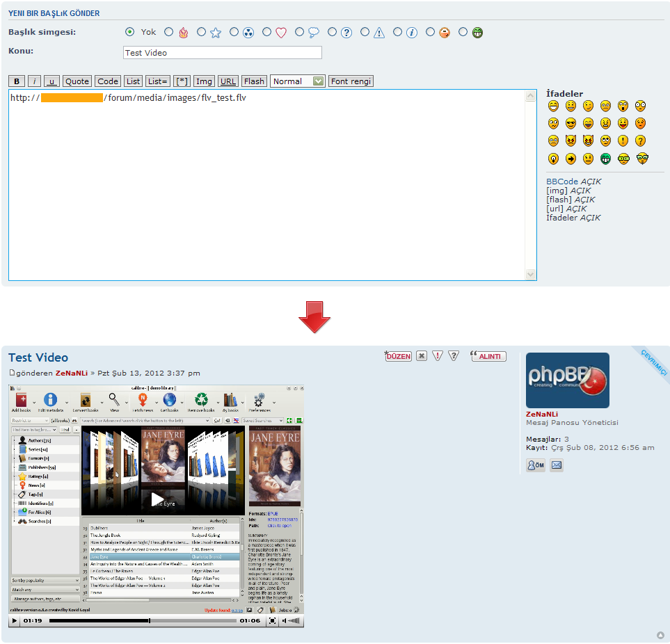Screen dimensions: 670x644
Task: Choose the heart topic icon radio button
Action: point(266,32)
